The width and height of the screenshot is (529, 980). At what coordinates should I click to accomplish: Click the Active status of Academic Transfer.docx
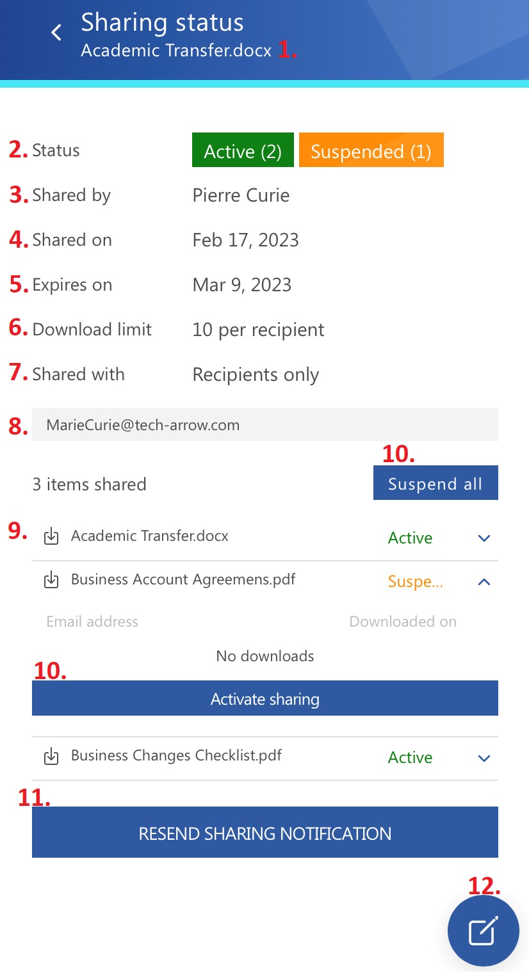point(410,538)
